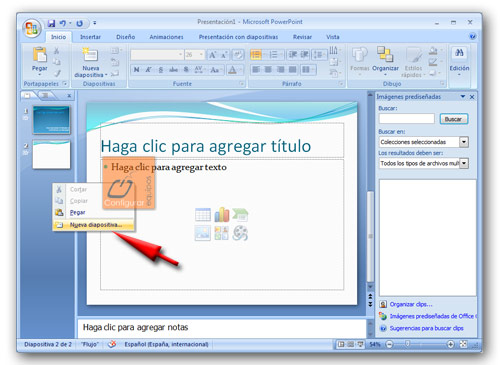
Task: Copy selection using ribbon copy icon
Action: 57,61
